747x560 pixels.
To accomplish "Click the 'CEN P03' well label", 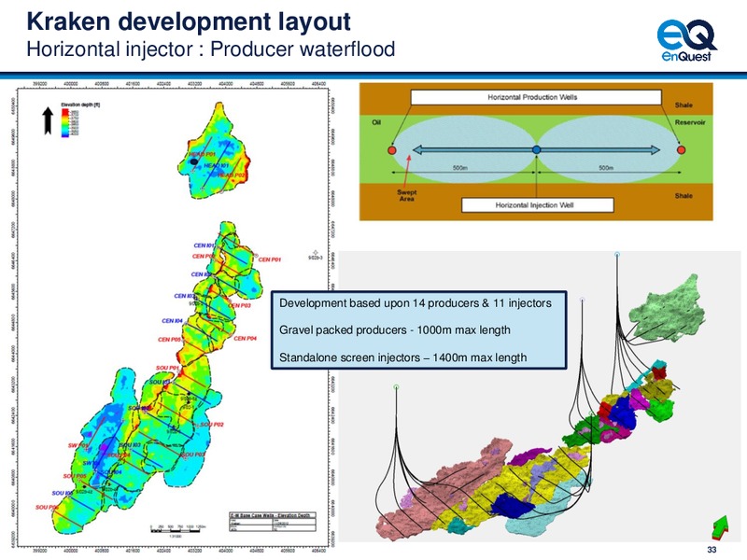I will tap(240, 305).
